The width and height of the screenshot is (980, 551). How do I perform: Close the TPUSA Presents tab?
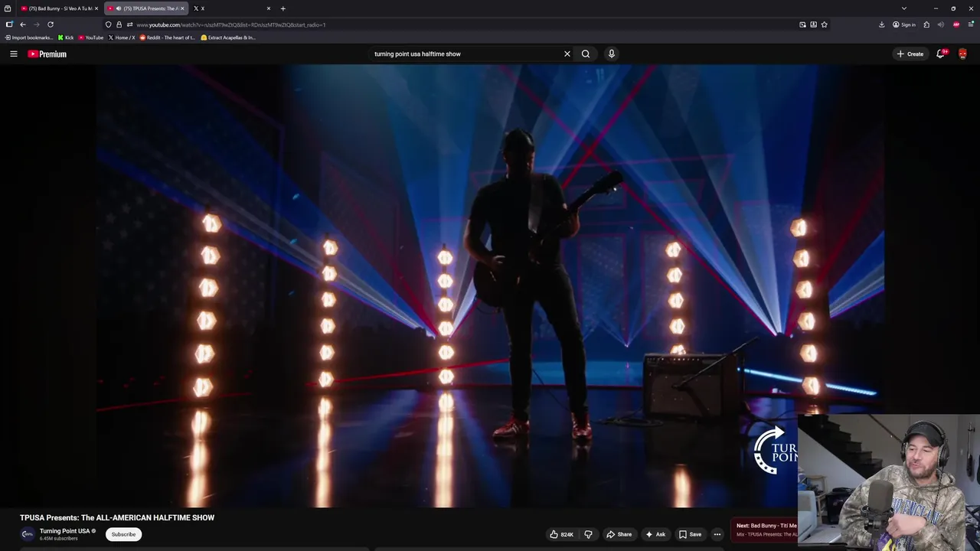pos(182,8)
